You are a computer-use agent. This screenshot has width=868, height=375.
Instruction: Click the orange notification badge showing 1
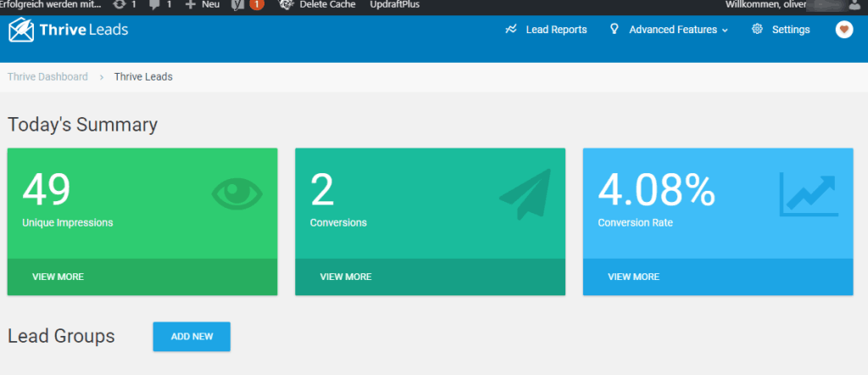[x=256, y=4]
